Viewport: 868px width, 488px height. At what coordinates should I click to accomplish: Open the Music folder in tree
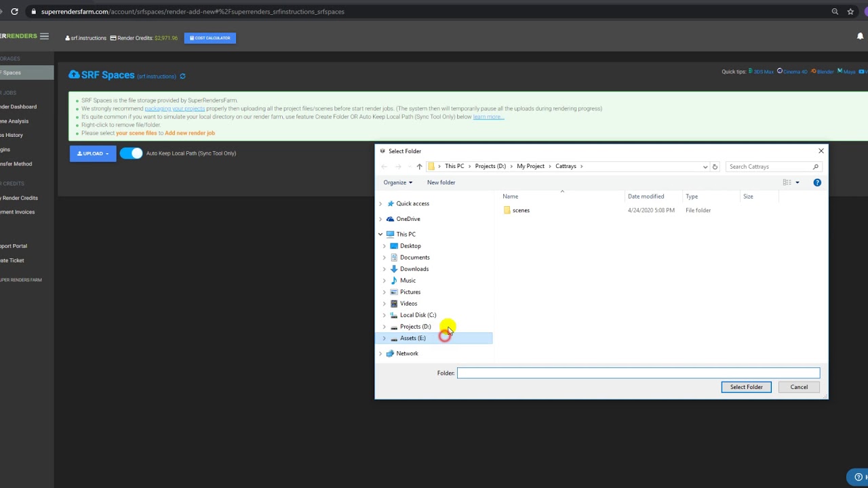[x=408, y=281]
